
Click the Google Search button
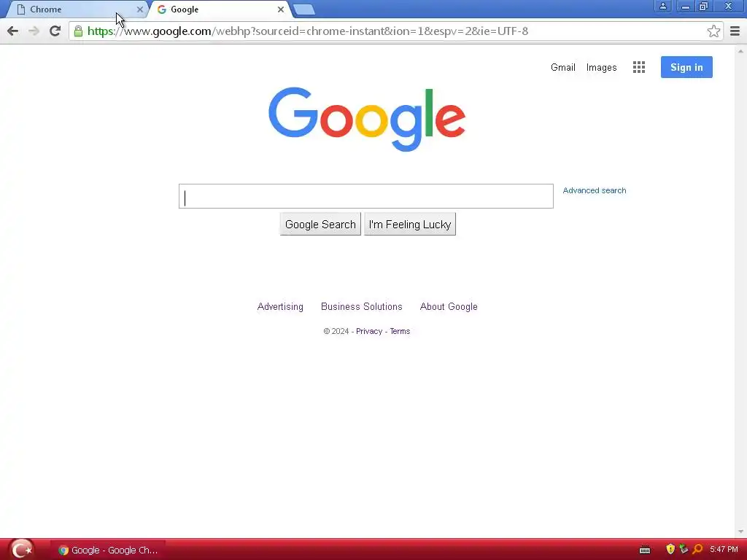tap(320, 225)
